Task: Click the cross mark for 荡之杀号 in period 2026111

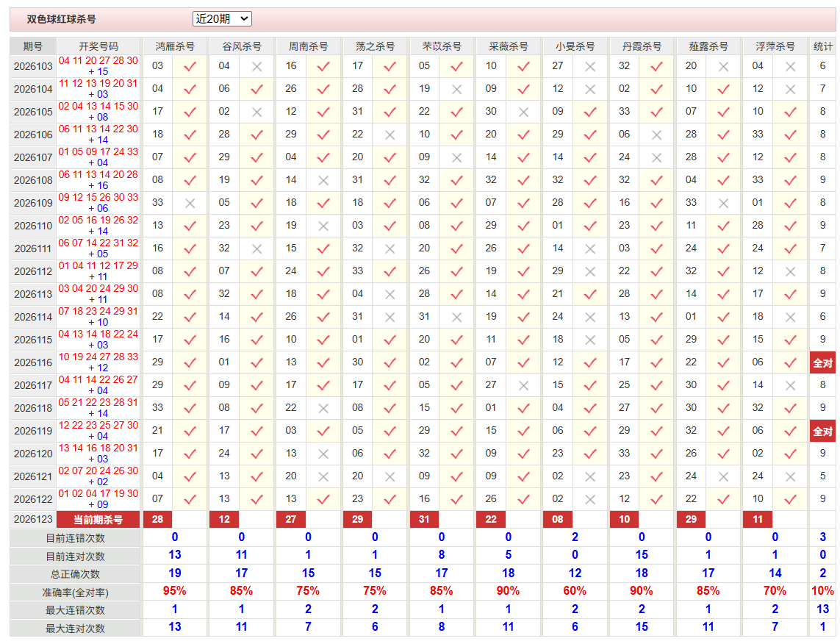Action: [x=390, y=248]
